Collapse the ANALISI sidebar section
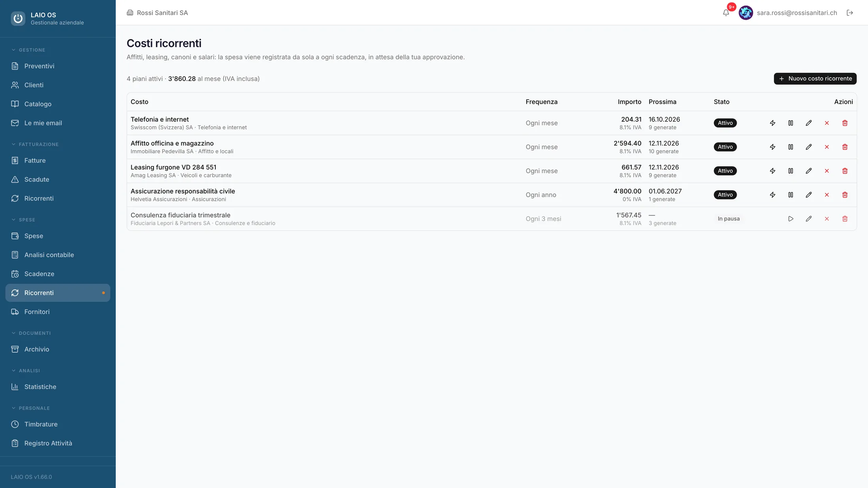The height and width of the screenshot is (488, 868). (26, 371)
